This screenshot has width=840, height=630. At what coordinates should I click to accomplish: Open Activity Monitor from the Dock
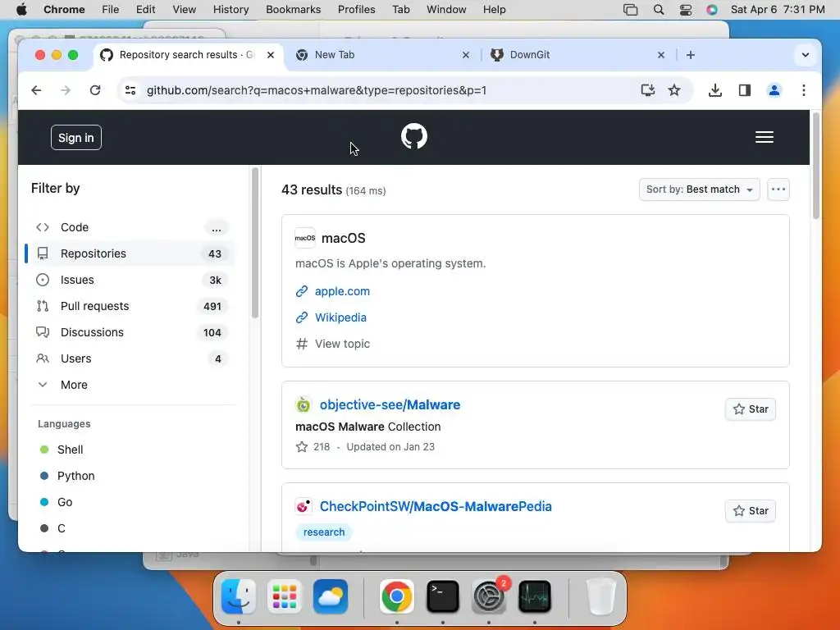tap(535, 596)
